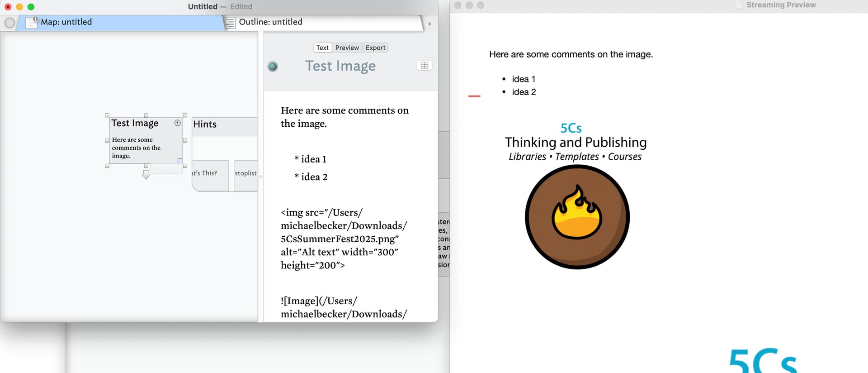Click the '<img src="/Users/' line in text pane
Screen dimensions: 868x373
point(321,212)
